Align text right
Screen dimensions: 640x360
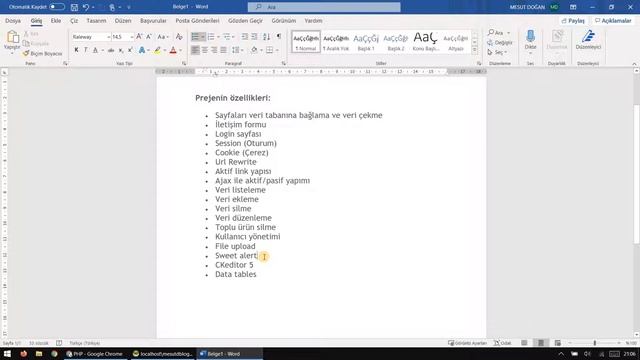(214, 50)
